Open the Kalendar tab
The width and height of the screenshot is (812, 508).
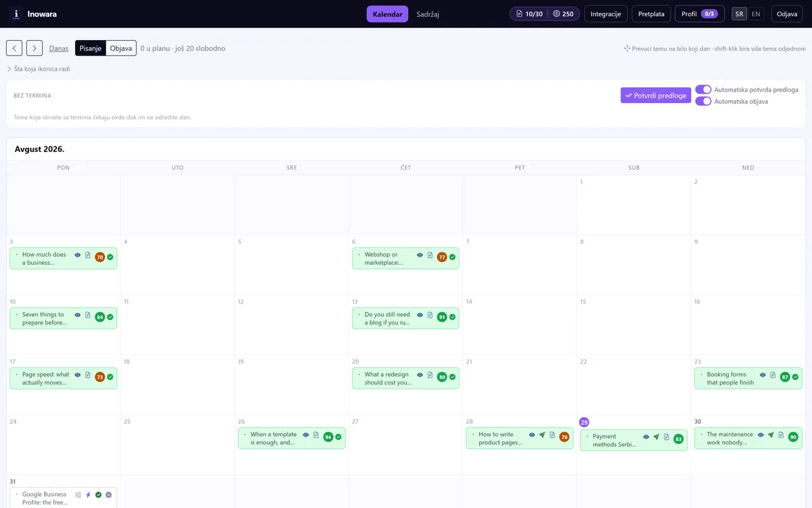tap(387, 14)
